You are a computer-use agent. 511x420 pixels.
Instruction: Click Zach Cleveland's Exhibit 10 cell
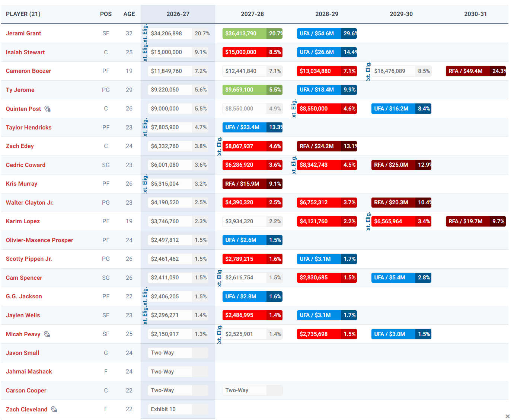(x=178, y=409)
